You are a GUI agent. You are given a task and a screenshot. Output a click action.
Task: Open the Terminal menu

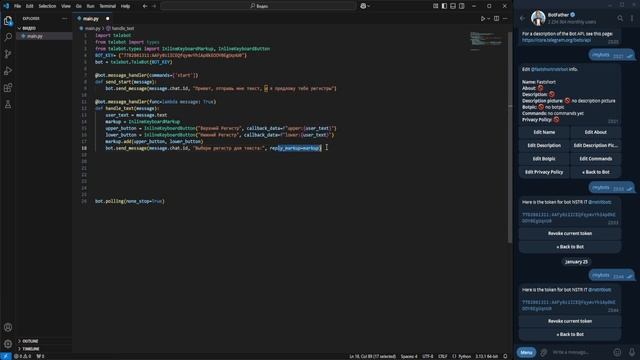point(108,6)
